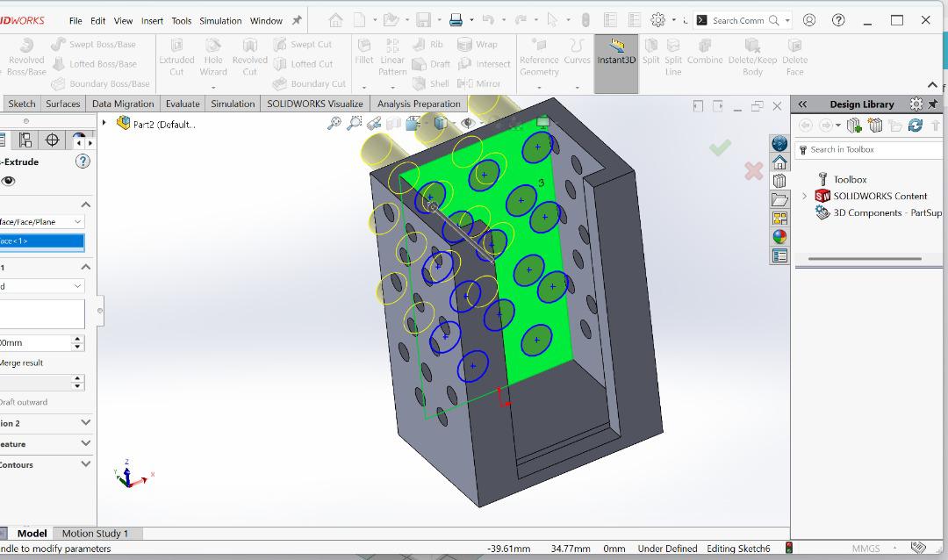
Task: Open the Search Commands dropdown arrow
Action: 787,20
